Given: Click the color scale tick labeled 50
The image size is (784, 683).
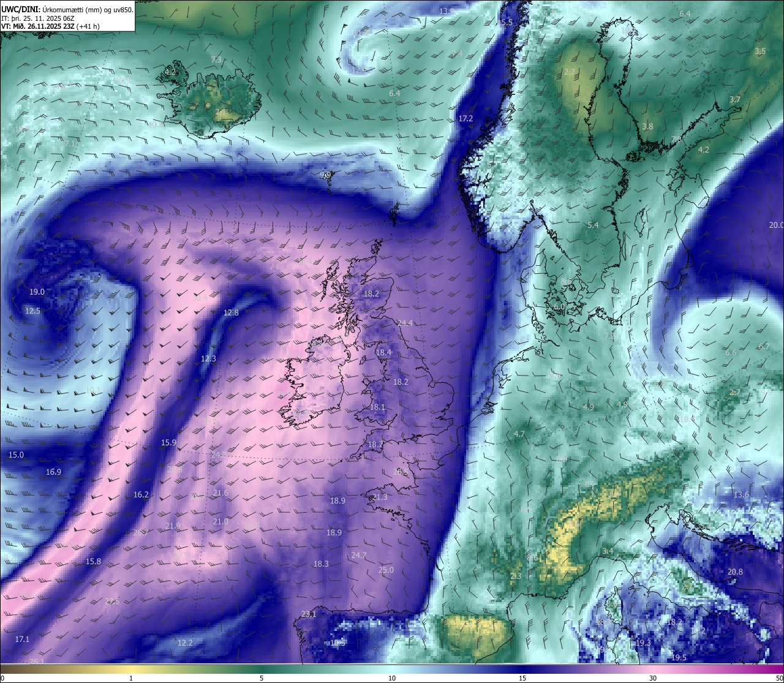Looking at the screenshot, I should [778, 678].
